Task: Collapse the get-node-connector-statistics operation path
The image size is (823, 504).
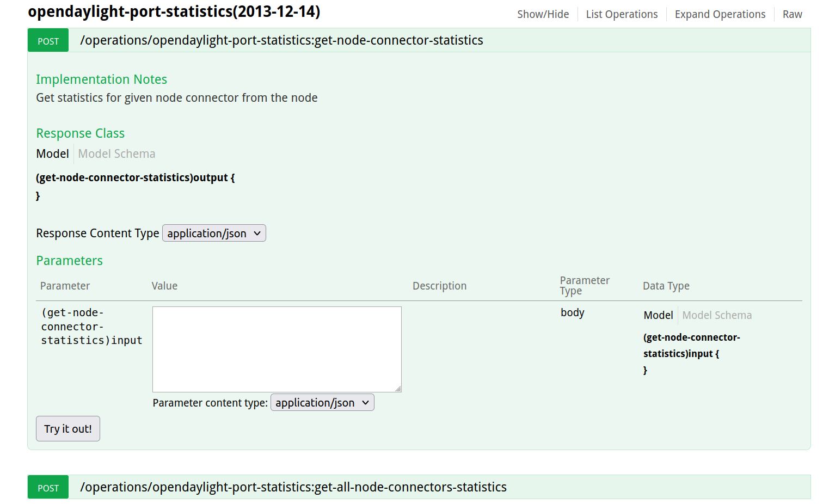Action: [x=281, y=41]
